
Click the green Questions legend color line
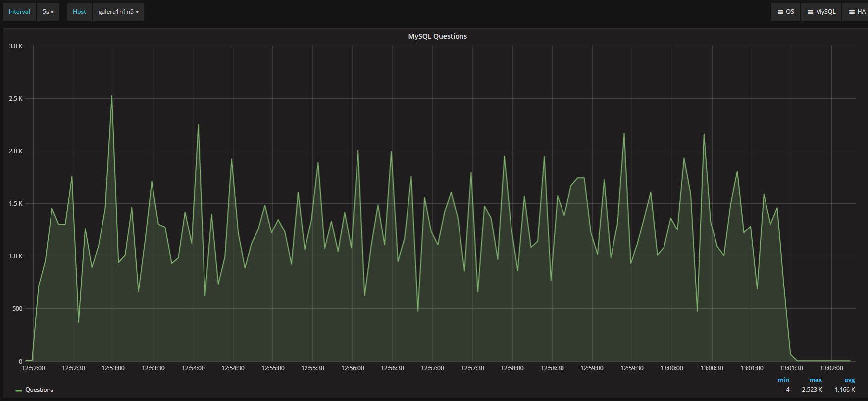click(19, 390)
